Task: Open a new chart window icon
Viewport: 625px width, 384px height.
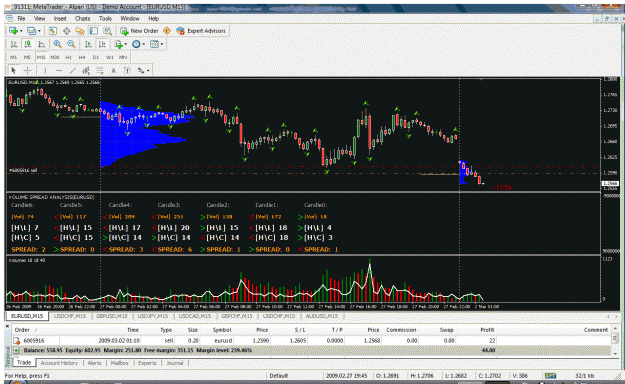Action: [x=13, y=31]
